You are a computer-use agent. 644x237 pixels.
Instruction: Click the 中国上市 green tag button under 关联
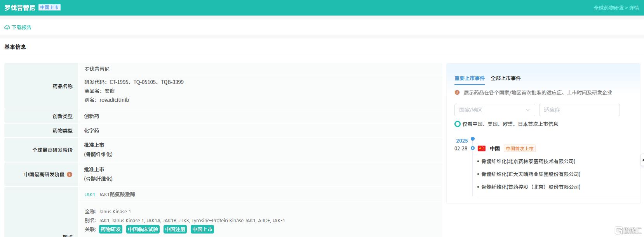click(x=202, y=229)
